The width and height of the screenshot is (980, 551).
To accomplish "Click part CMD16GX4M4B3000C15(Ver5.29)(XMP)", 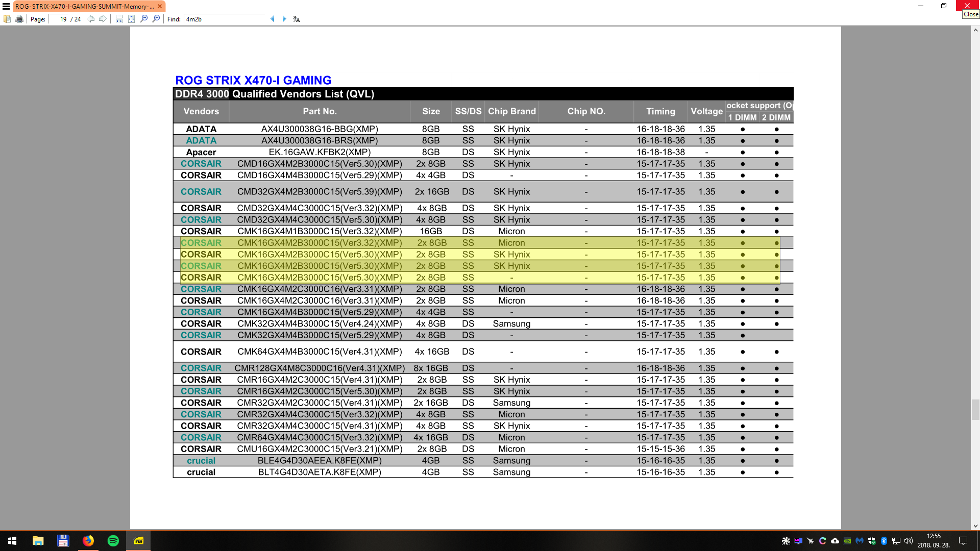I will coord(320,175).
